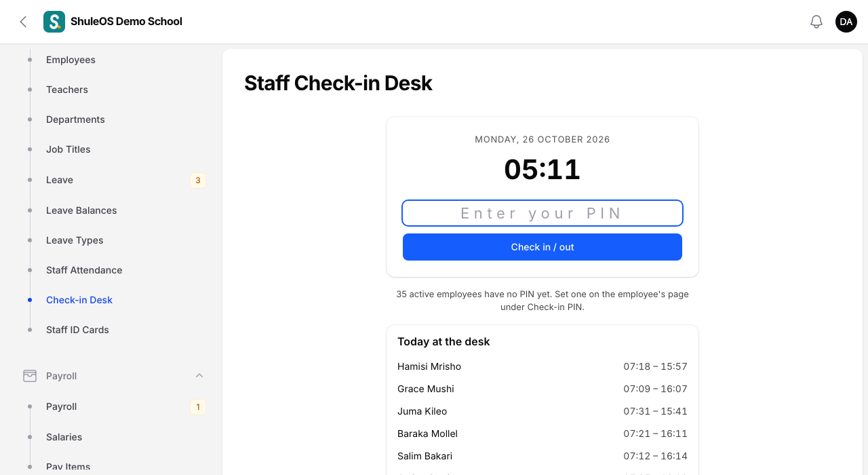Click time 07:31 – 15:41

[x=656, y=411]
